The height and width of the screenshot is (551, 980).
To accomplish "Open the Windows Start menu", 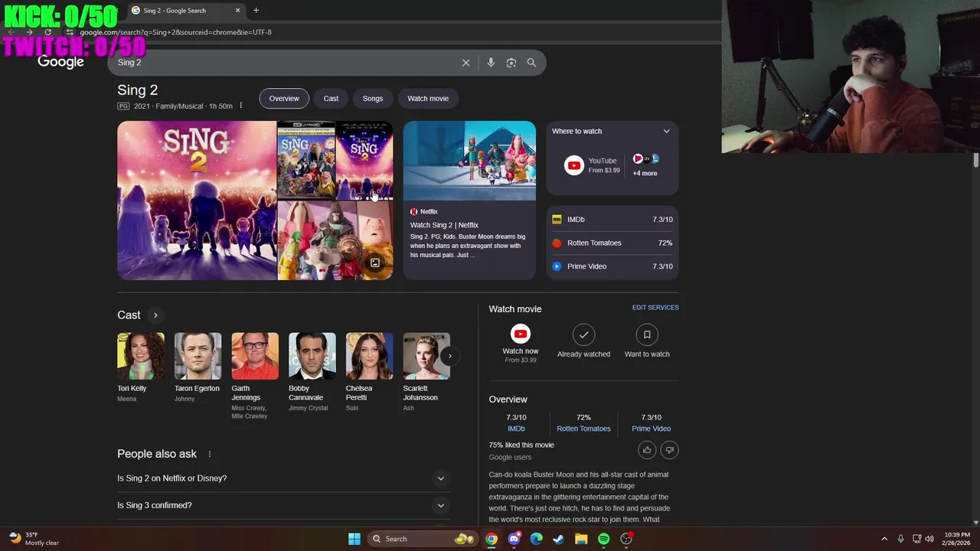I will [354, 539].
